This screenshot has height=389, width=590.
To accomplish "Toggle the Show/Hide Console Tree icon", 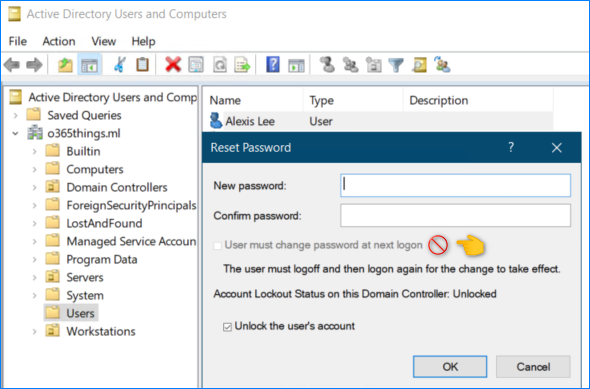I will (89, 65).
